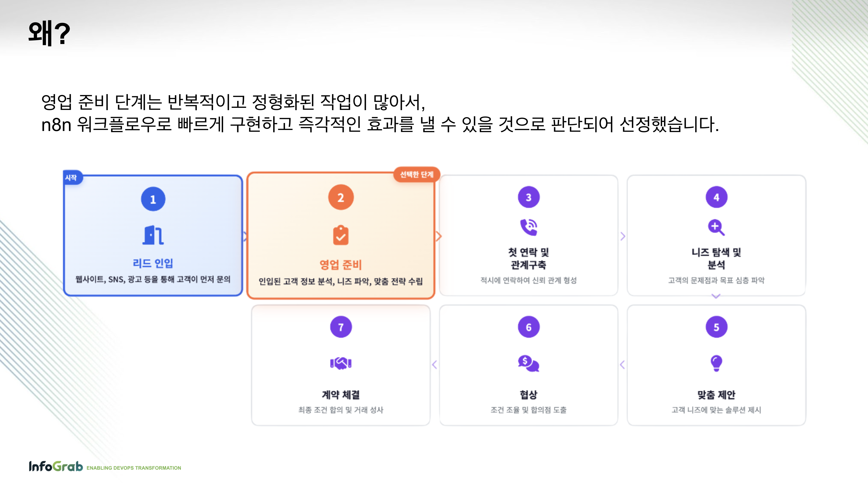Click the purple chevron between steps 3 and 4
Screen dimensions: 868x490
tap(623, 236)
